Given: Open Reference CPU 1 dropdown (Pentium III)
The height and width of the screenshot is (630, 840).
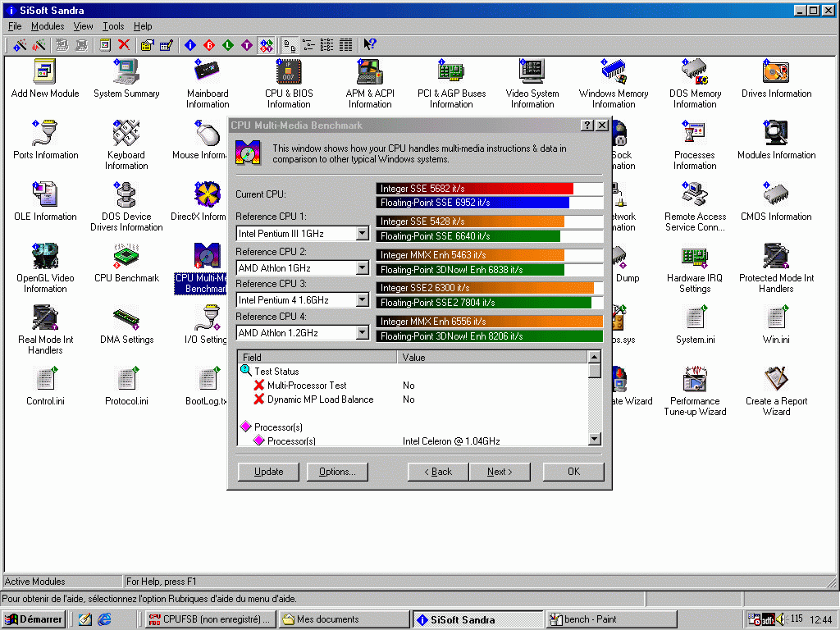Looking at the screenshot, I should tap(363, 234).
